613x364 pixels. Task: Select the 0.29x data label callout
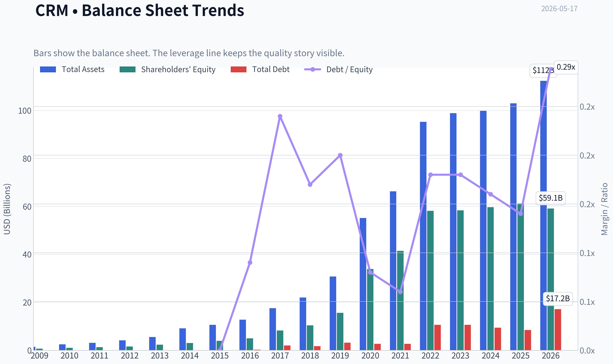[x=566, y=67]
